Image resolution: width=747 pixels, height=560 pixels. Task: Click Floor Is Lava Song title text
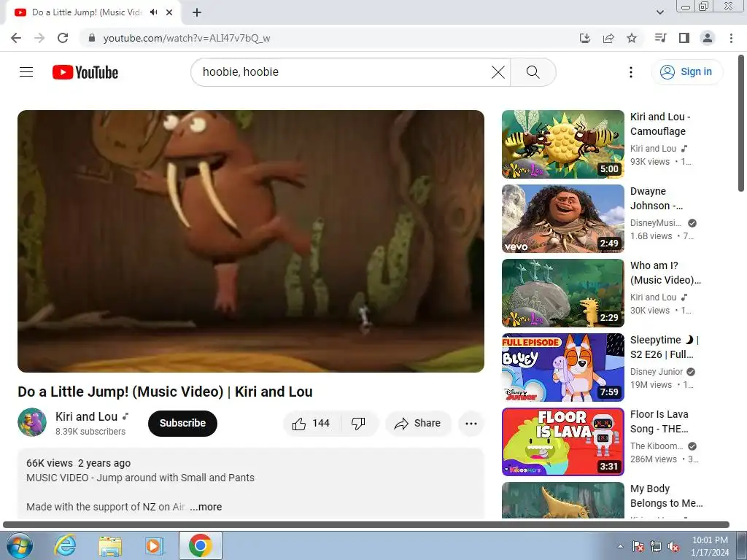tap(659, 421)
